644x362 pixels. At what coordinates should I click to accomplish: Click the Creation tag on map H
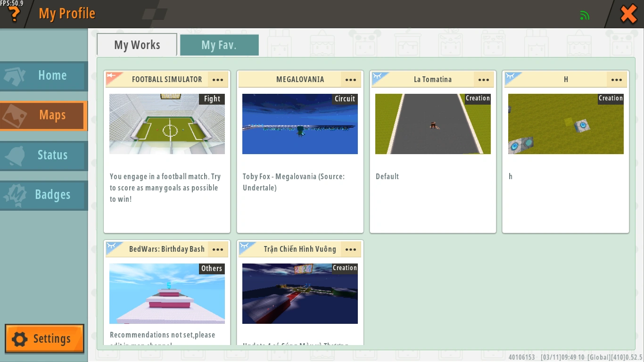pyautogui.click(x=611, y=99)
